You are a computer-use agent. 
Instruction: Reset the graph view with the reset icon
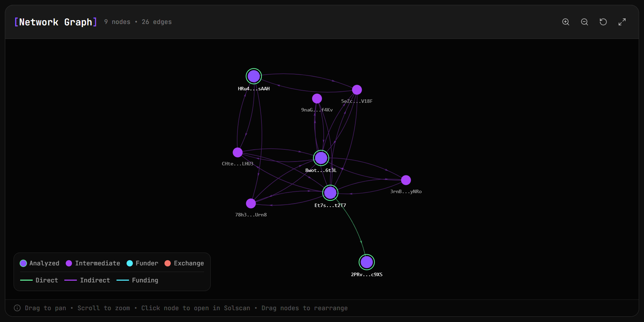pos(603,22)
